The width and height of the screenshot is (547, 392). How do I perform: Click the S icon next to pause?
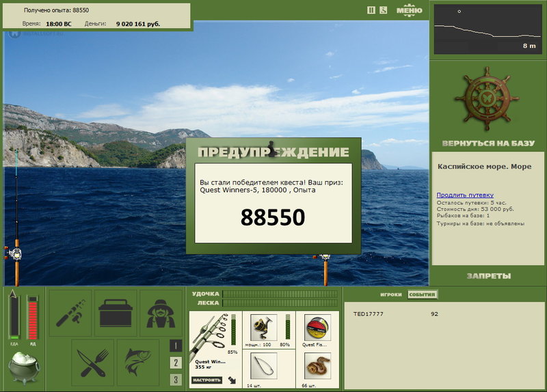pyautogui.click(x=383, y=10)
